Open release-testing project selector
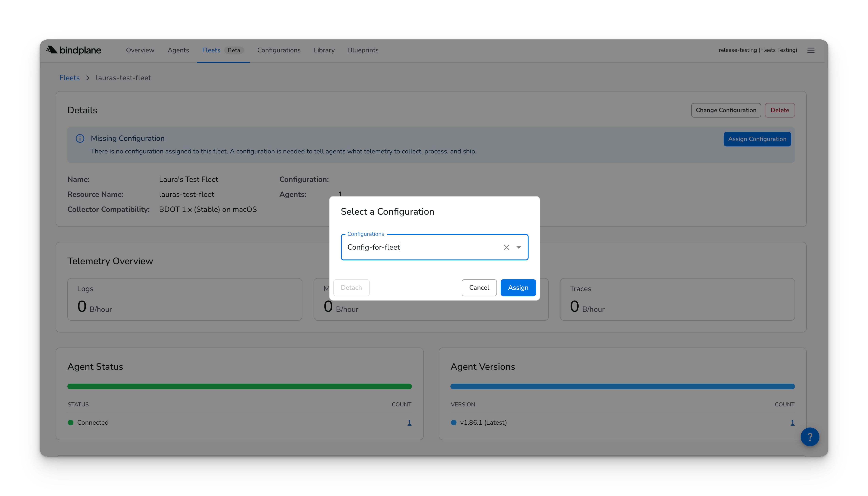This screenshot has width=868, height=496. tap(758, 50)
